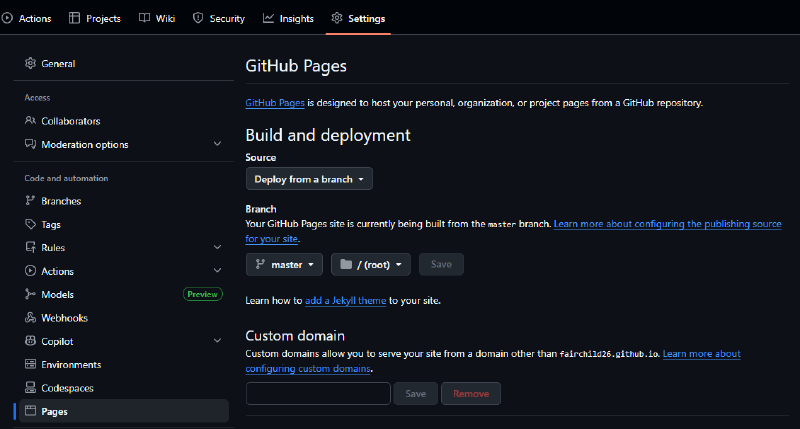The image size is (800, 429).
Task: Open the master branch selector dropdown
Action: click(x=285, y=265)
